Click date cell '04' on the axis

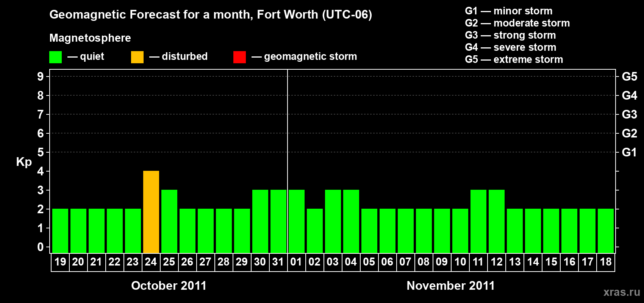coord(351,262)
